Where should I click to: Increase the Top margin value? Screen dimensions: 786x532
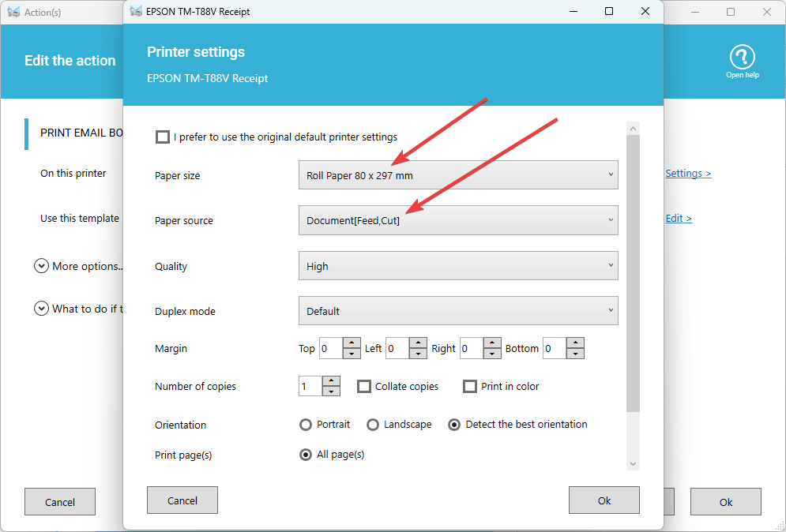[352, 343]
